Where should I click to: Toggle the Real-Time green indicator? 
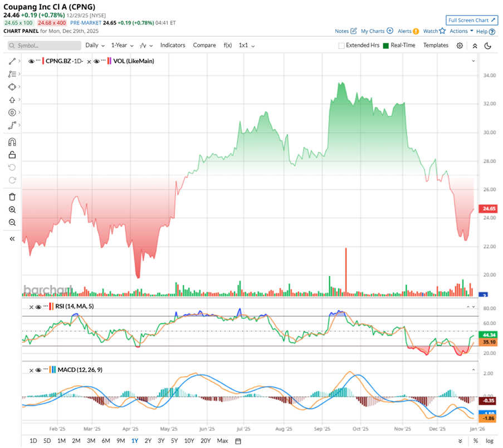[386, 46]
